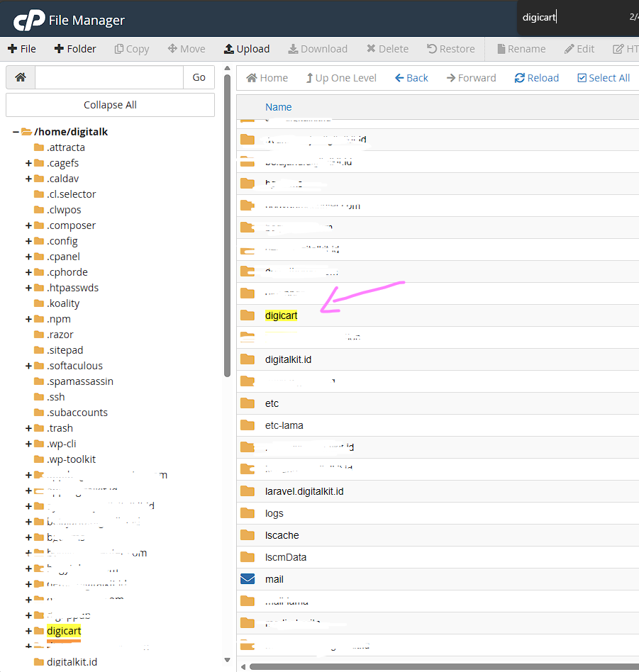Click the home icon beside path field

(x=21, y=77)
